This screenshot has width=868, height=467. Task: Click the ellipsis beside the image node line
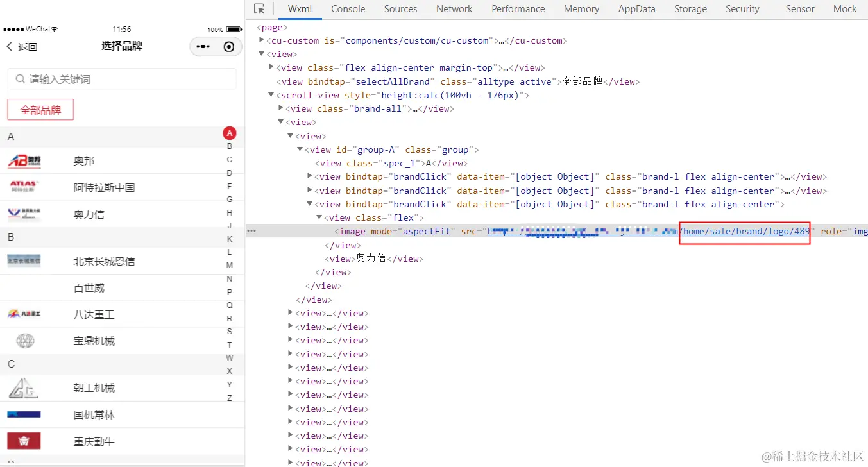[x=251, y=232]
